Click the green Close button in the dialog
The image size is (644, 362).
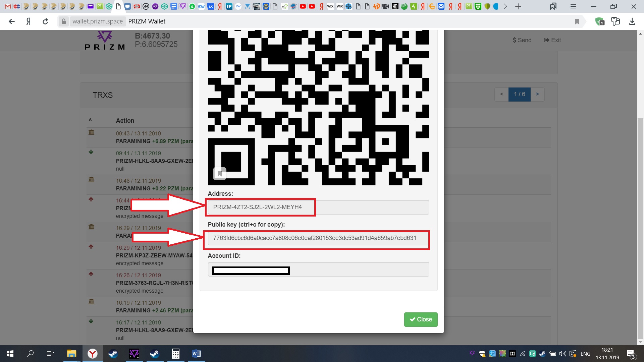pyautogui.click(x=421, y=319)
